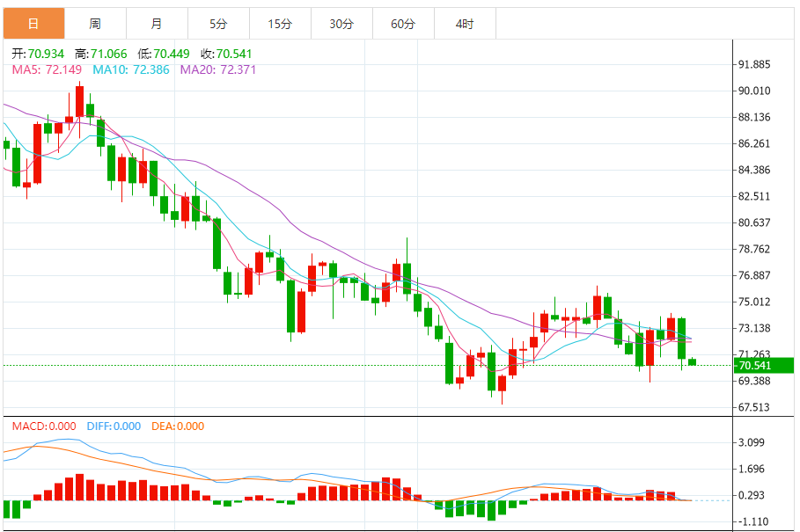Click the 1.696 MACD axis label
Image resolution: width=800 pixels, height=532 pixels.
point(751,469)
